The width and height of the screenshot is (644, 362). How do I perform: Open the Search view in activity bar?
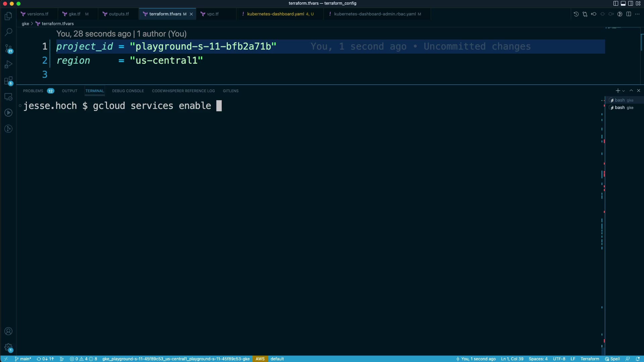(x=8, y=32)
